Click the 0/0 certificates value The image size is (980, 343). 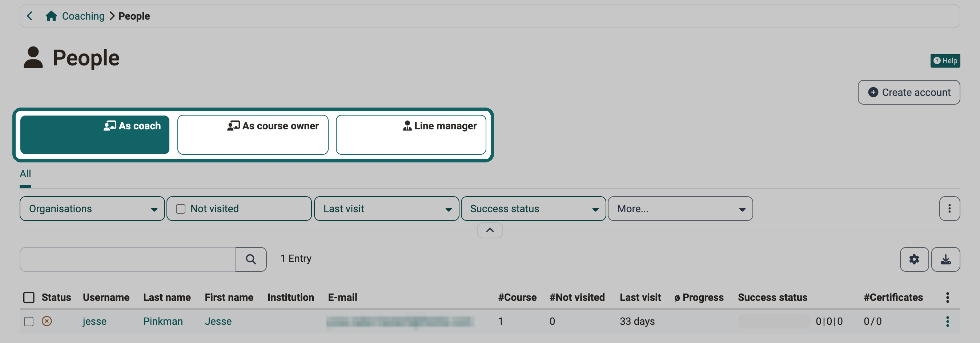click(872, 321)
